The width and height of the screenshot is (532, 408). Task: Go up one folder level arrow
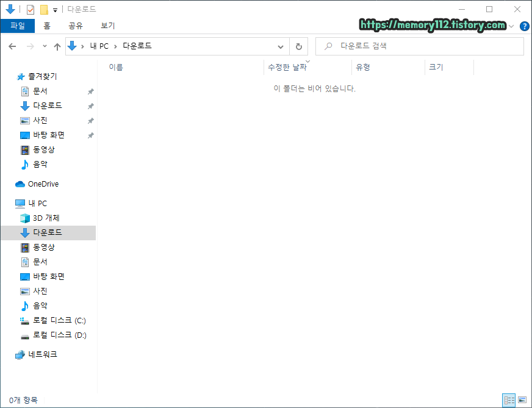click(57, 46)
